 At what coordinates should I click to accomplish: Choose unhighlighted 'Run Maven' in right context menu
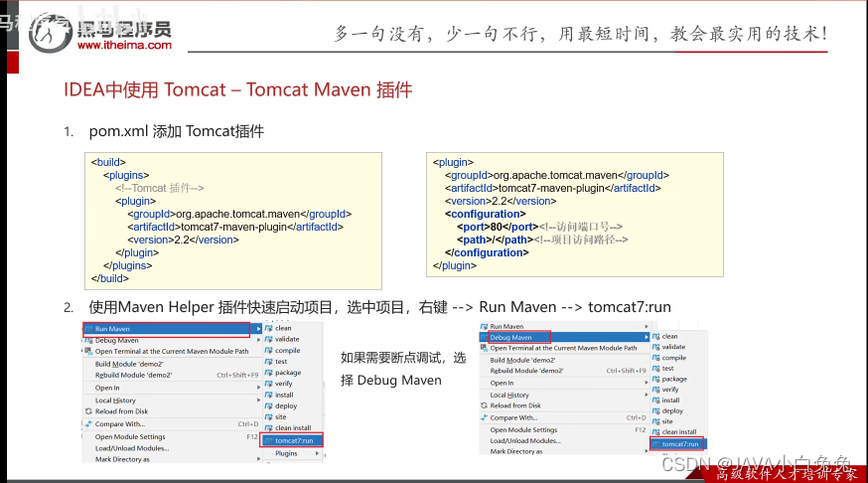506,326
